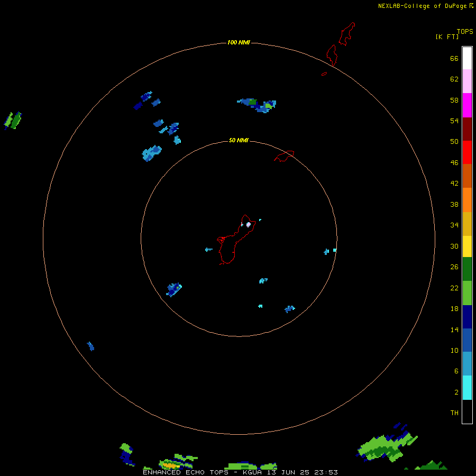Click the cyan legend swatch
The width and height of the screenshot is (476, 476).
point(467,388)
